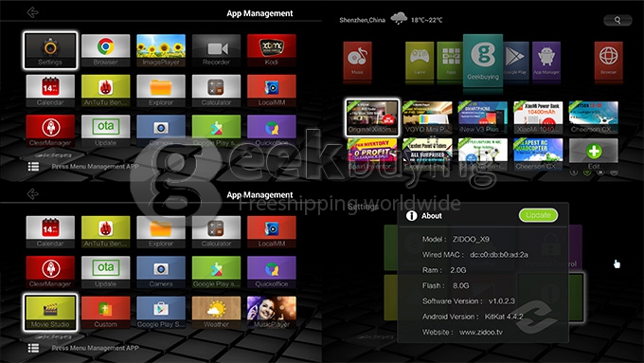Image resolution: width=644 pixels, height=363 pixels.
Task: Open the VOYO Mini P... thumbnail
Action: [427, 118]
